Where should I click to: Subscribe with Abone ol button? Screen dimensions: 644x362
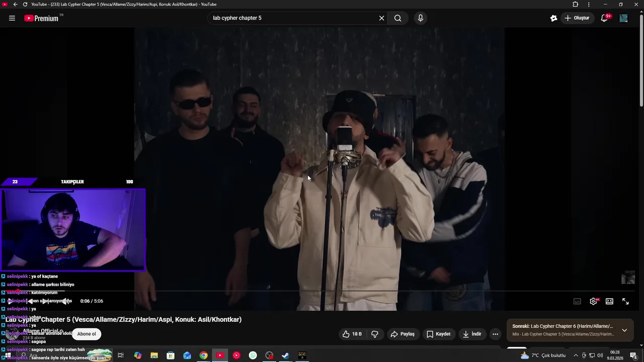87,334
